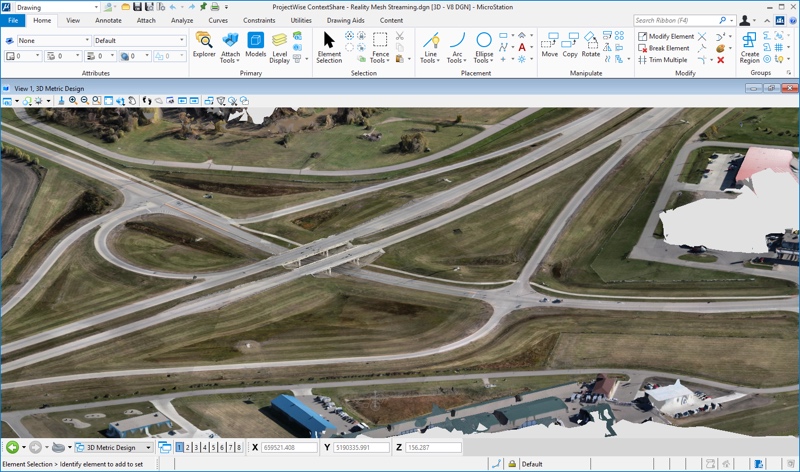The width and height of the screenshot is (800, 472).
Task: Open the File backstage tab
Action: coord(13,20)
